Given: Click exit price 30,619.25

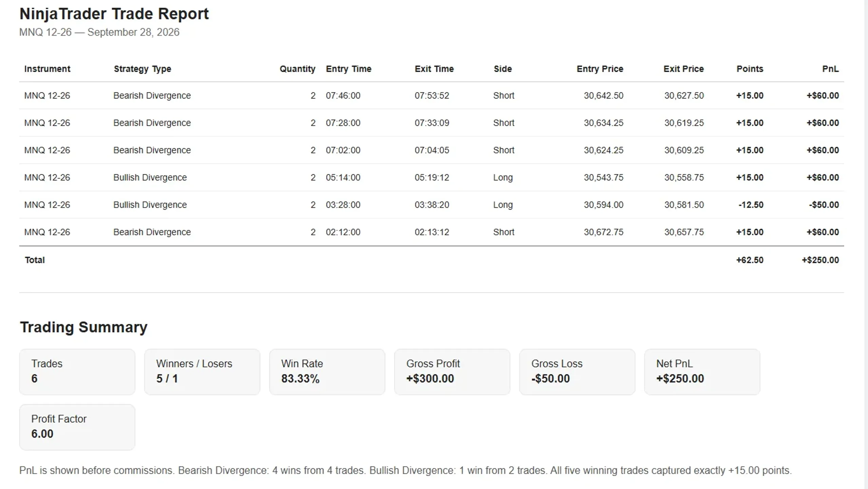Looking at the screenshot, I should click(684, 123).
